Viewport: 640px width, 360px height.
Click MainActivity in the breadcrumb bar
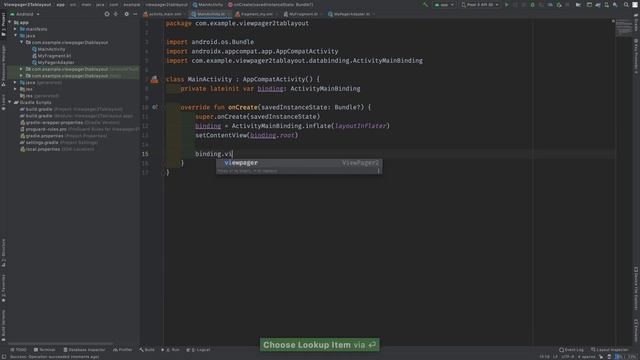(208, 4)
